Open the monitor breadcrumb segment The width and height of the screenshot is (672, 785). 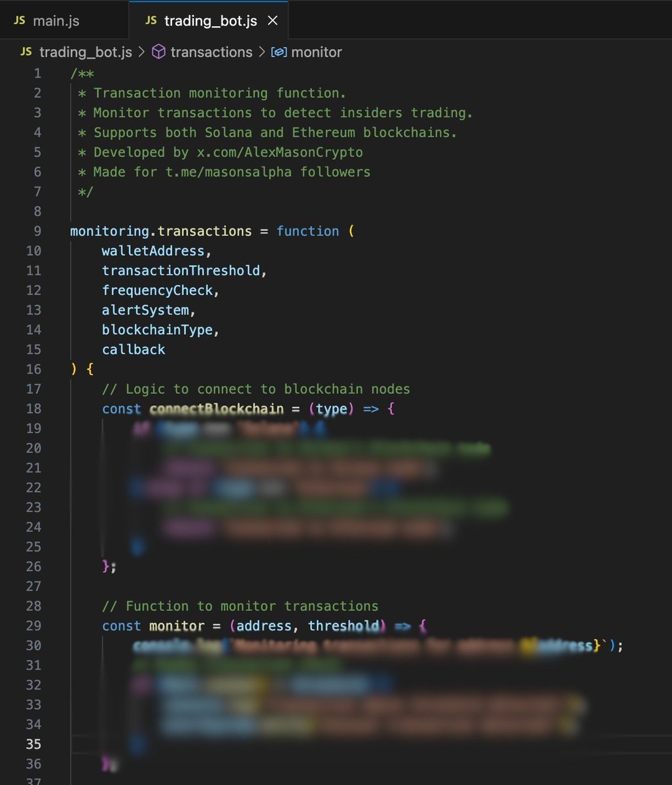(x=316, y=52)
